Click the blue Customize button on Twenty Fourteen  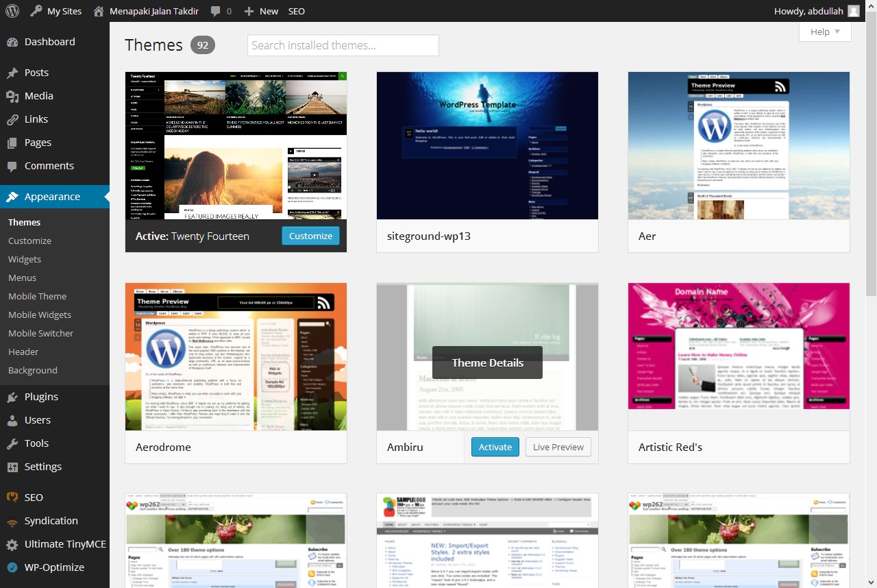pos(310,236)
